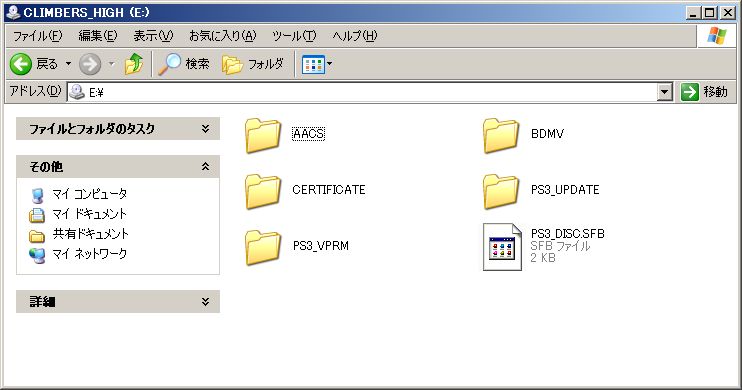Image resolution: width=742 pixels, height=390 pixels.
Task: Open the お気に入り(A) menu
Action: (222, 36)
